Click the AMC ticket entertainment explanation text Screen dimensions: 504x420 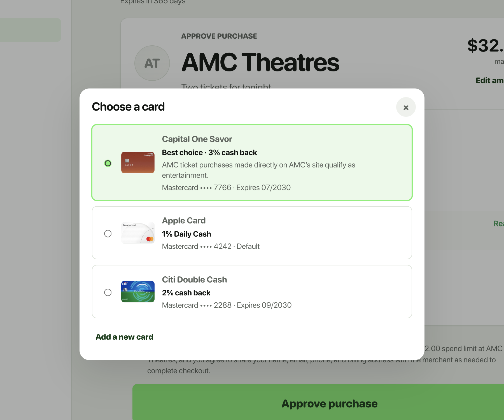click(x=258, y=170)
